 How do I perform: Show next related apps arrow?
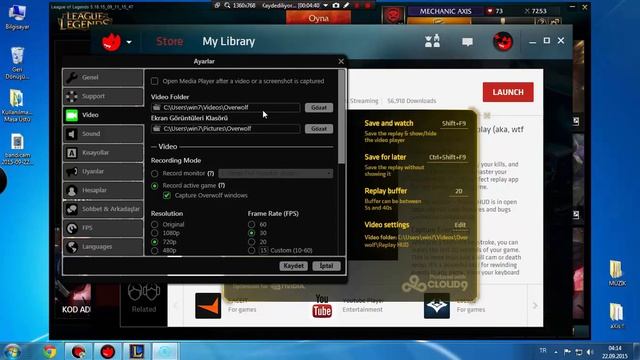pyautogui.click(x=535, y=306)
